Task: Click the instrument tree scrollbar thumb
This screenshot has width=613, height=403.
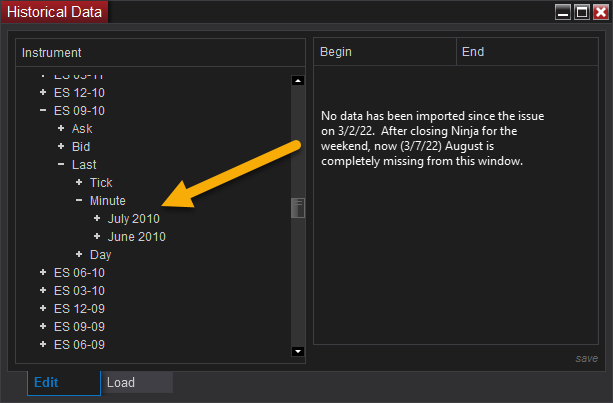Action: pyautogui.click(x=298, y=208)
